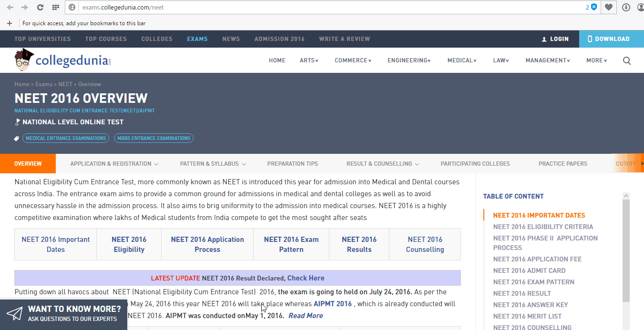Expand the Commerce dropdown menu
Viewport: 644px width, 330px height.
pyautogui.click(x=353, y=60)
